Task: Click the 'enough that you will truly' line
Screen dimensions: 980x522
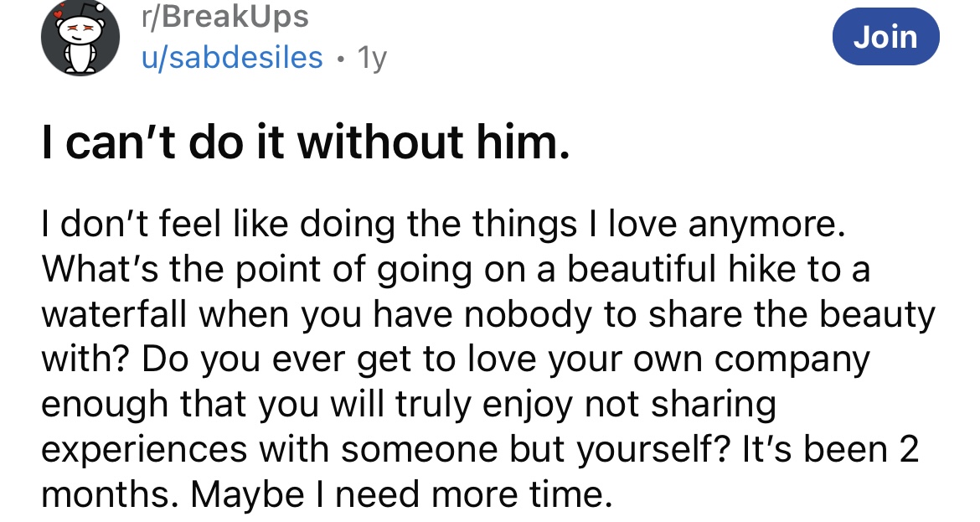Action: [409, 405]
